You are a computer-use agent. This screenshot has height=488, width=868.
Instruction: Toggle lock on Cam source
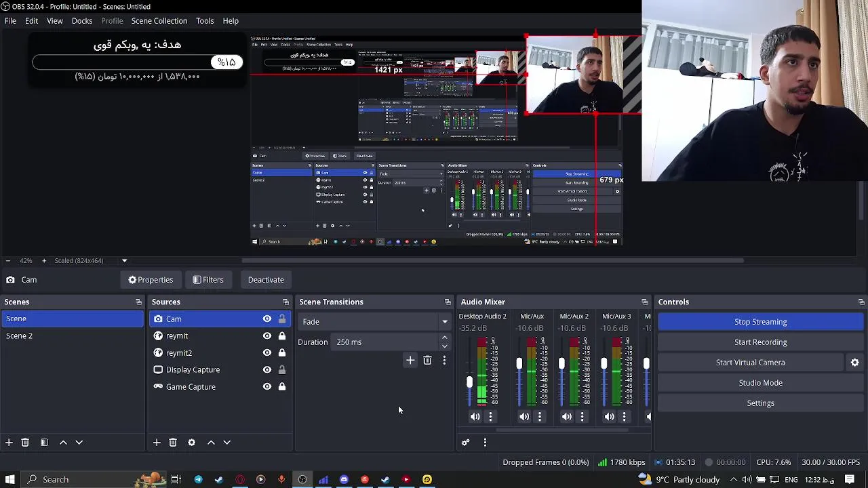[x=281, y=319]
